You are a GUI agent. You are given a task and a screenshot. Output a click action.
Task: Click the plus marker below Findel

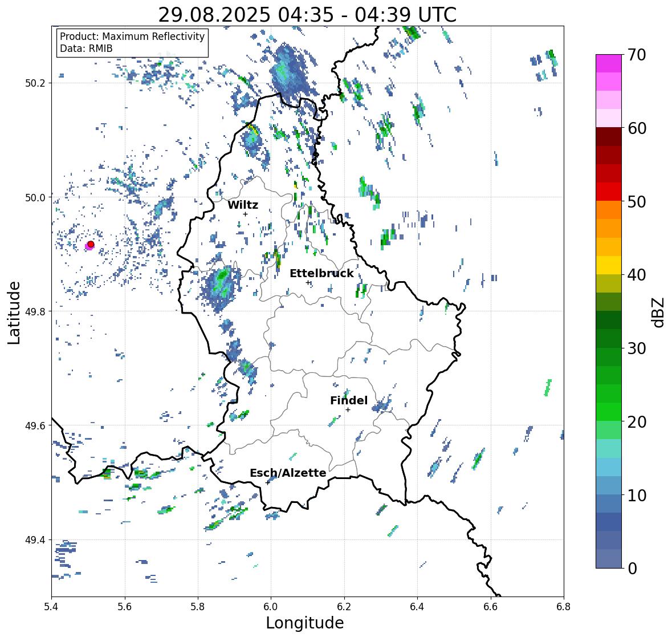pos(348,410)
